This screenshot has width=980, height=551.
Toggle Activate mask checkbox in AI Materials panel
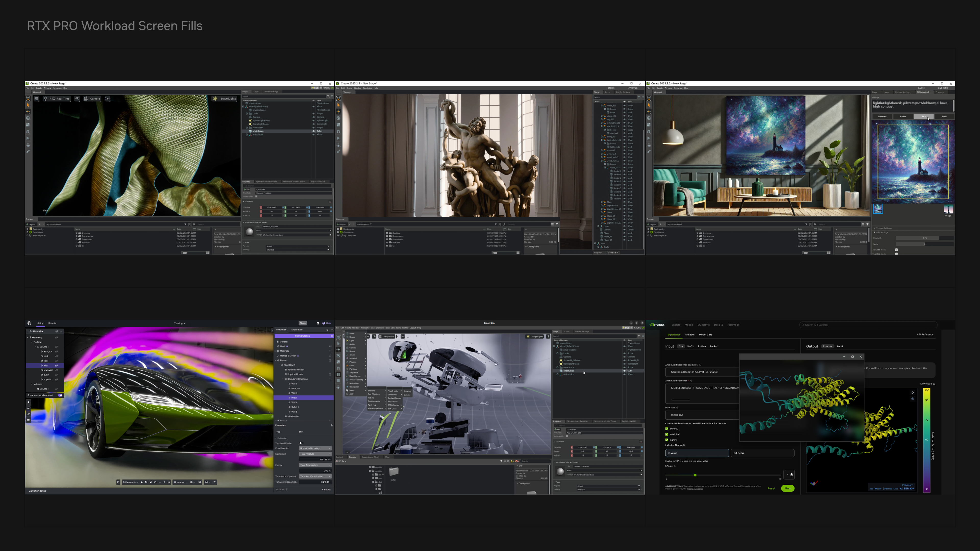coord(896,250)
